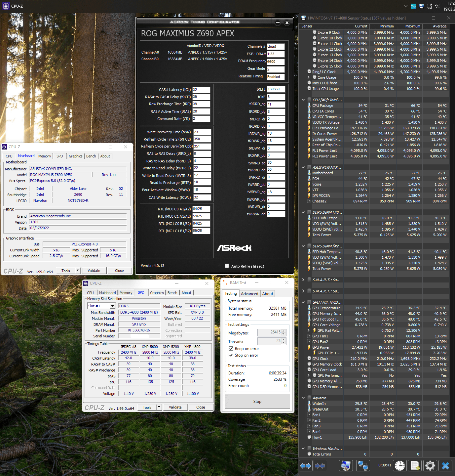Expand Core Usage row chevron
455x476 pixels.
(309, 77)
